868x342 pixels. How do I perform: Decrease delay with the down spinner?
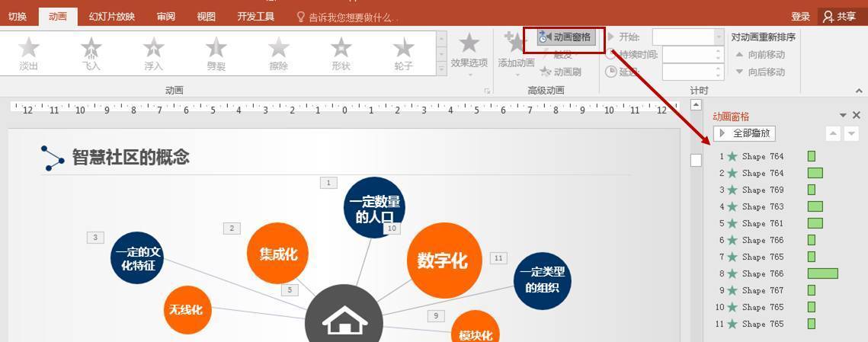pyautogui.click(x=719, y=76)
